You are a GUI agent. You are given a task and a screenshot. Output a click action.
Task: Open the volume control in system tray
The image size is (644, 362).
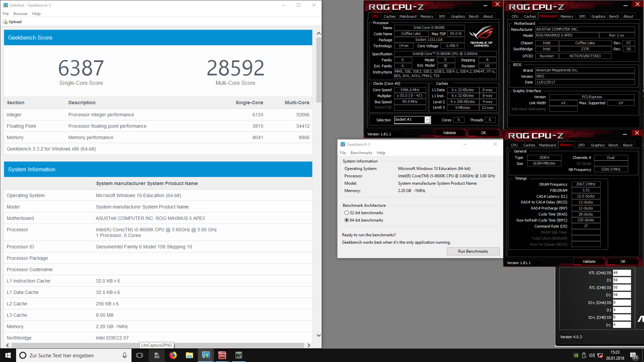click(x=592, y=355)
